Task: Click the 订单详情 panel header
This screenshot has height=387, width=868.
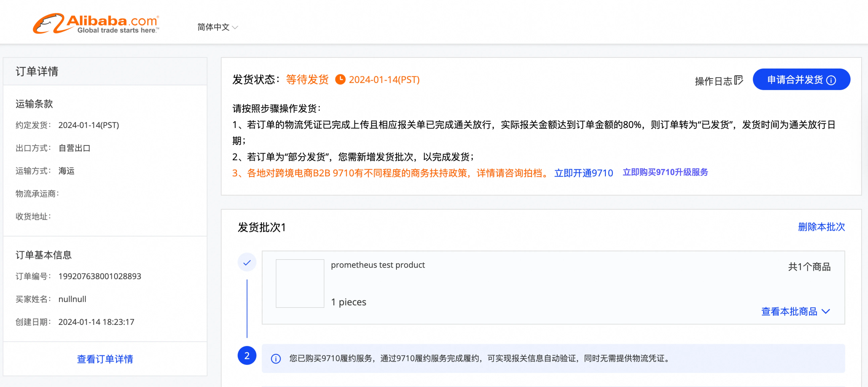Action: tap(37, 71)
